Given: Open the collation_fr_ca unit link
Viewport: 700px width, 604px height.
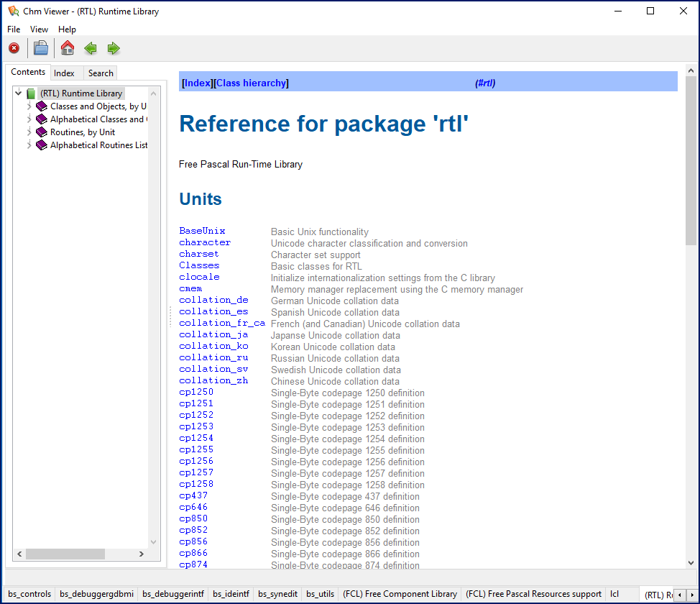Looking at the screenshot, I should pos(222,323).
